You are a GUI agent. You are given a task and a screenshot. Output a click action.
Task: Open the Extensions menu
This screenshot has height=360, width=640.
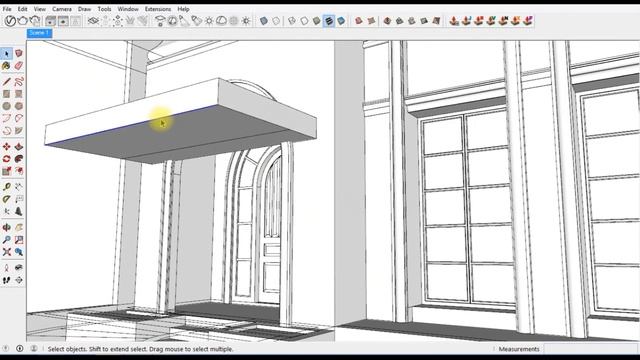click(158, 9)
